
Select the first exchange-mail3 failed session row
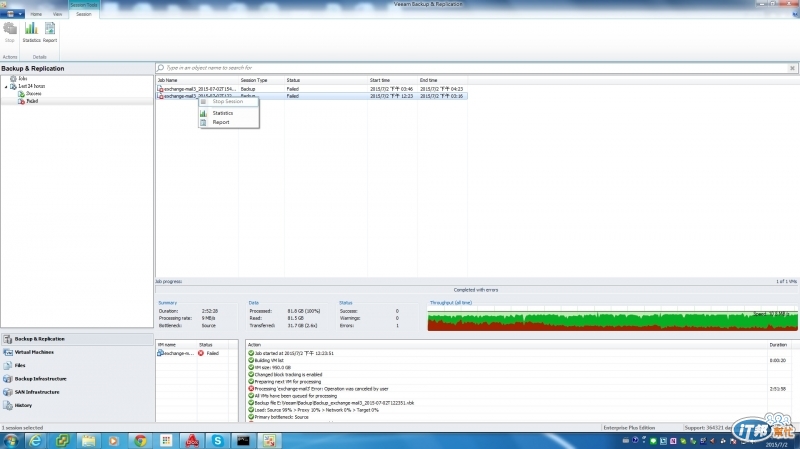pyautogui.click(x=311, y=89)
